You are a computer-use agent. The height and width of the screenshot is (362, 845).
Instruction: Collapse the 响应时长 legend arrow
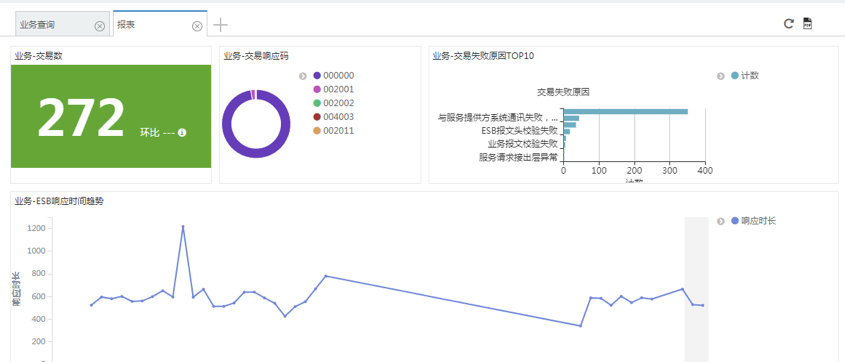pyautogui.click(x=721, y=221)
